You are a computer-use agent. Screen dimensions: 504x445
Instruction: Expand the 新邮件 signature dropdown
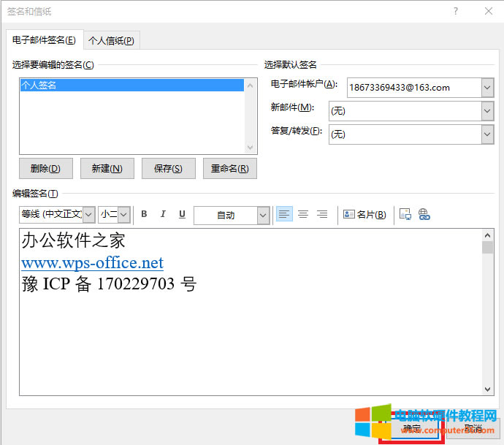coord(487,110)
